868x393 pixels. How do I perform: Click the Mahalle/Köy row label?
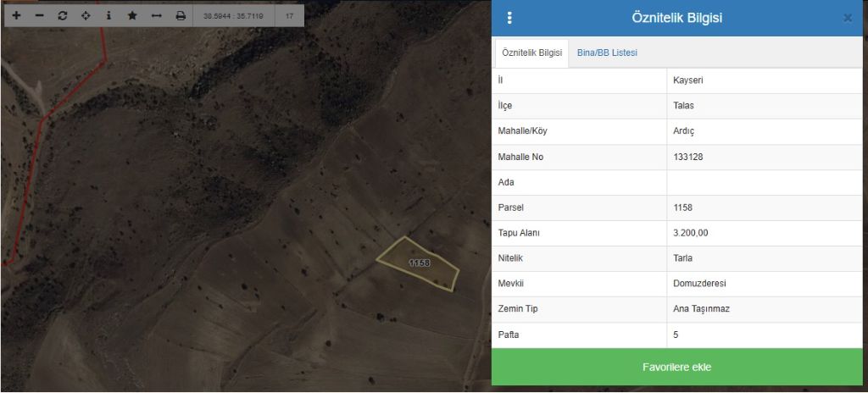click(522, 131)
